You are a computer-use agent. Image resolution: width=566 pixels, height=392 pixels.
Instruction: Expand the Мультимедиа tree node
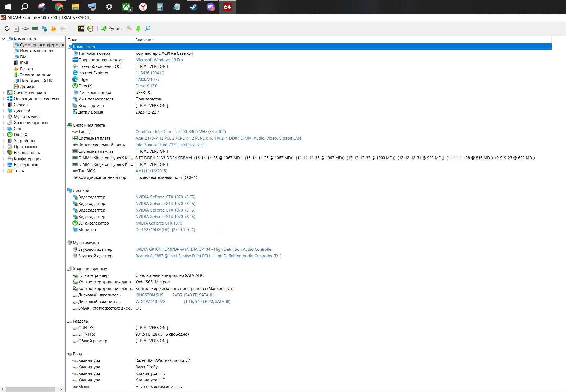[4, 117]
